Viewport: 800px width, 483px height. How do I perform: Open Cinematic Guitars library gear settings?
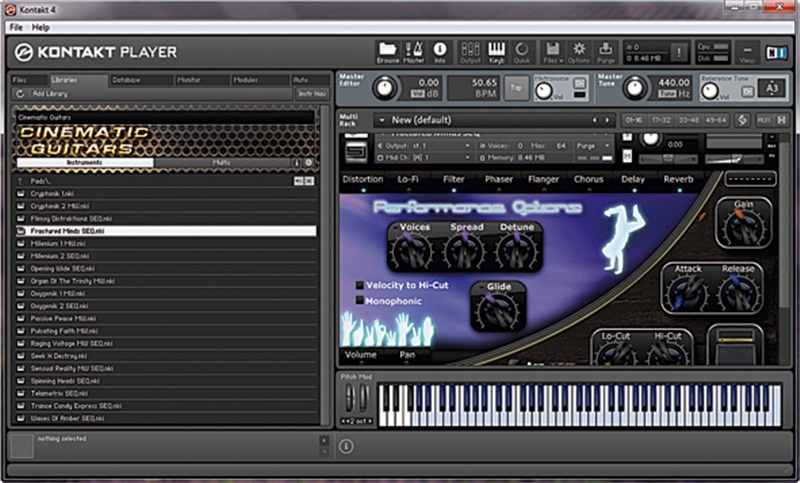coord(308,162)
